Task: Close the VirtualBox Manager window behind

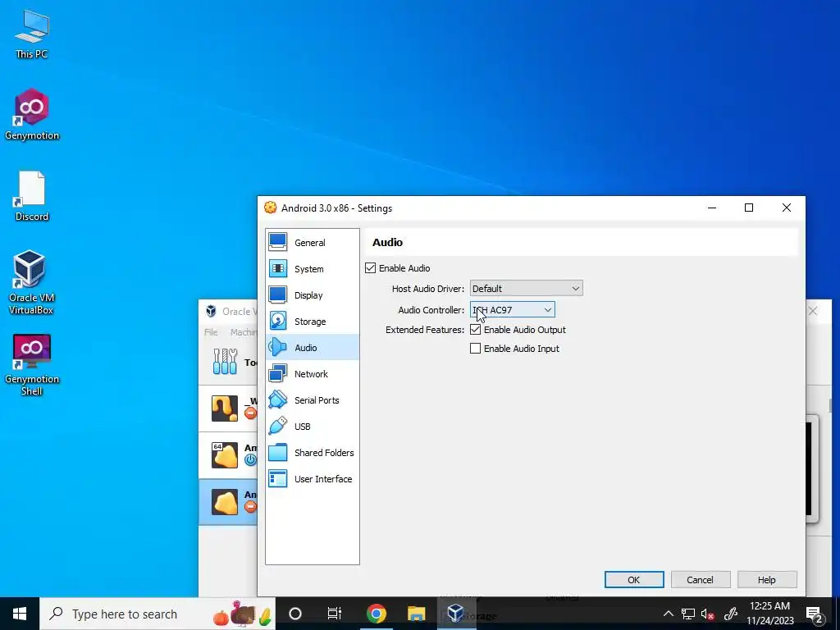Action: pyautogui.click(x=813, y=311)
